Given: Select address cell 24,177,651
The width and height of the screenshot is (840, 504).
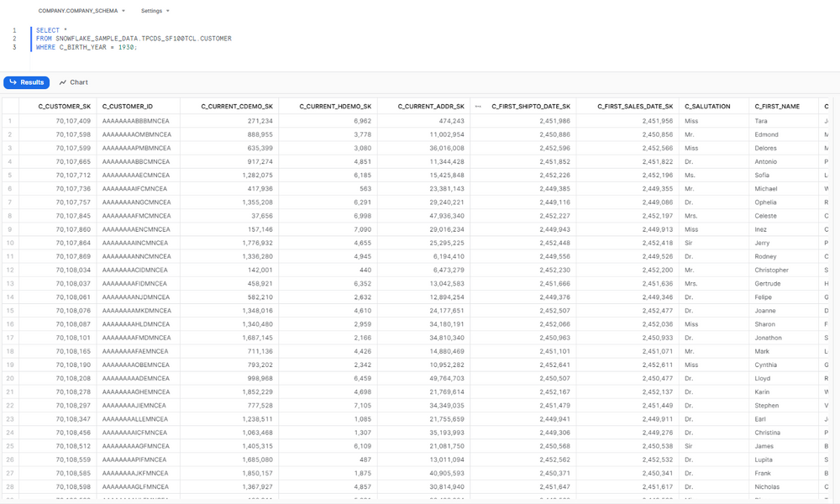Looking at the screenshot, I should click(447, 311).
